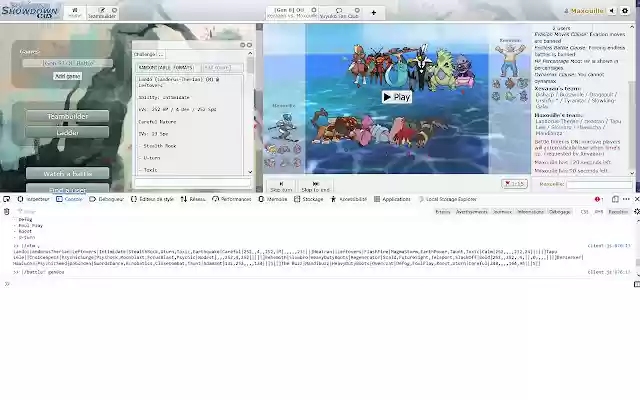Toggle the Débogage console filter
This screenshot has height=400, width=640.
559,212
